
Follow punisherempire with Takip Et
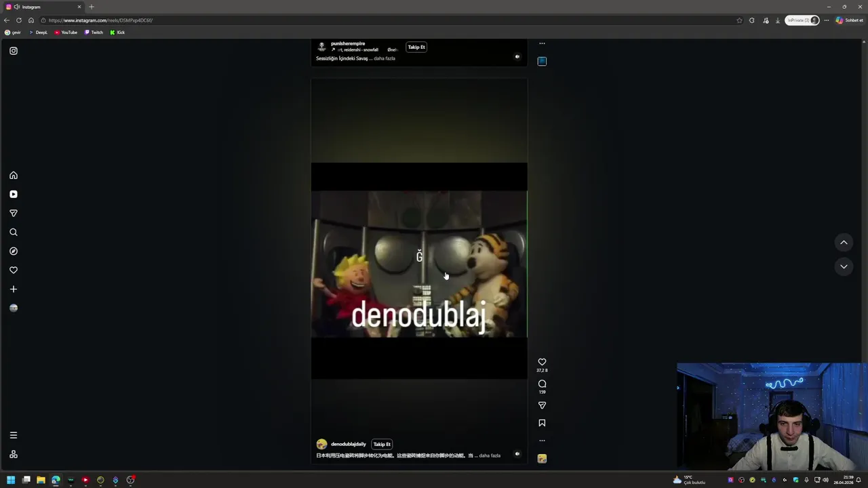click(416, 47)
